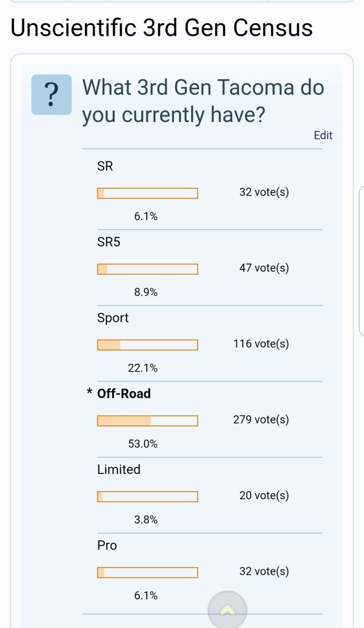Viewport: 364px width, 628px height.
Task: Tap the poll question heading text
Action: (x=203, y=101)
